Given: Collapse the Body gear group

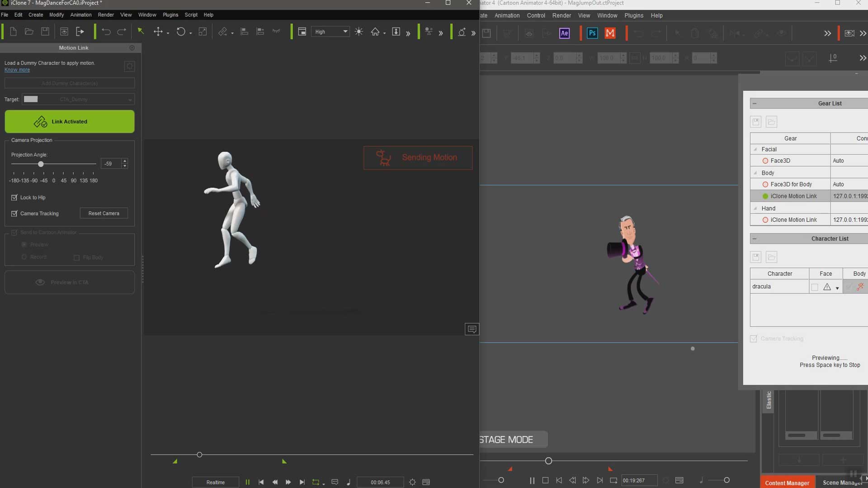Looking at the screenshot, I should (x=755, y=173).
